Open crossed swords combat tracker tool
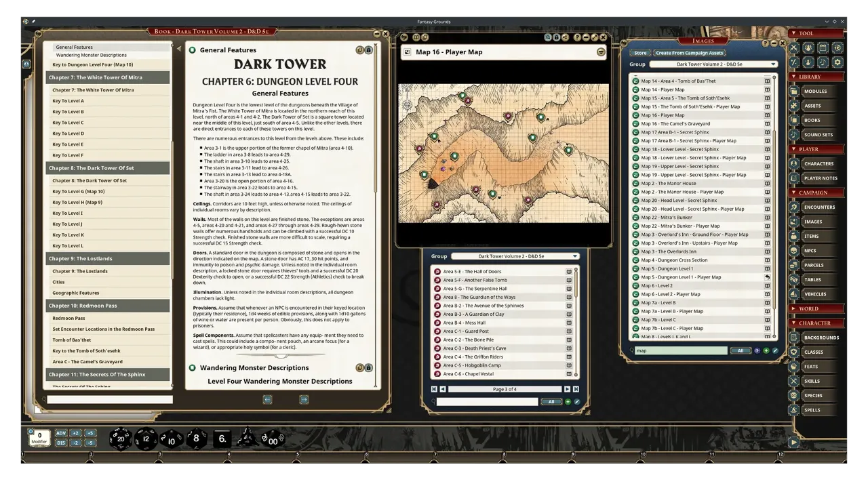The image size is (868, 488). (793, 47)
